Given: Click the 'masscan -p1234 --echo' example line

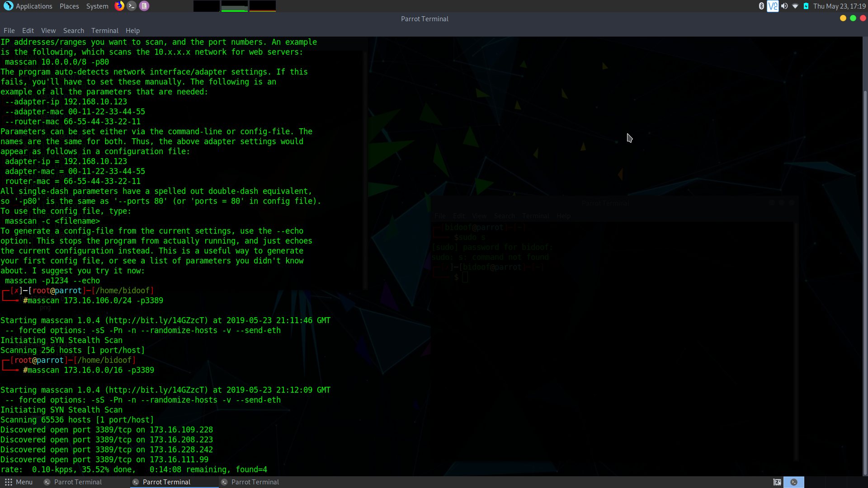Looking at the screenshot, I should pos(52,281).
